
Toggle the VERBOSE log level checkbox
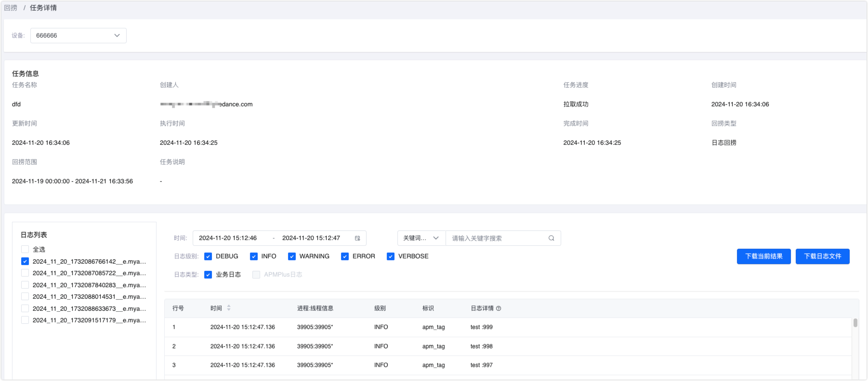[x=391, y=256]
